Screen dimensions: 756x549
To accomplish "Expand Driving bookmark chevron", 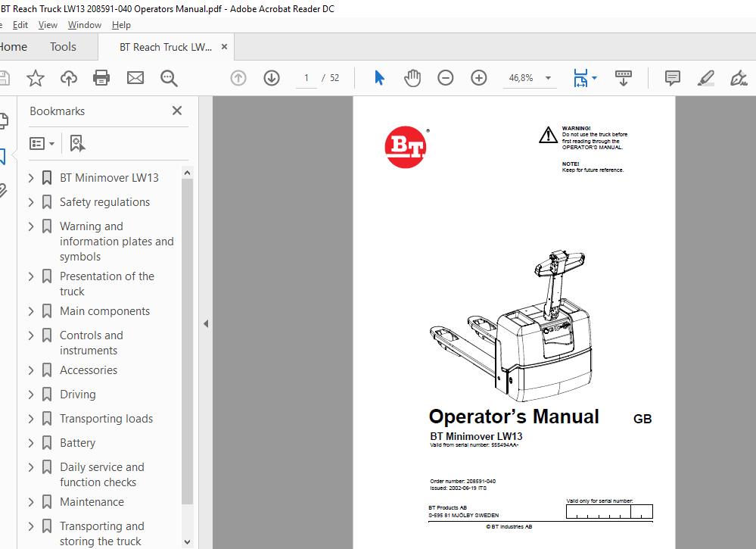I will (x=31, y=395).
